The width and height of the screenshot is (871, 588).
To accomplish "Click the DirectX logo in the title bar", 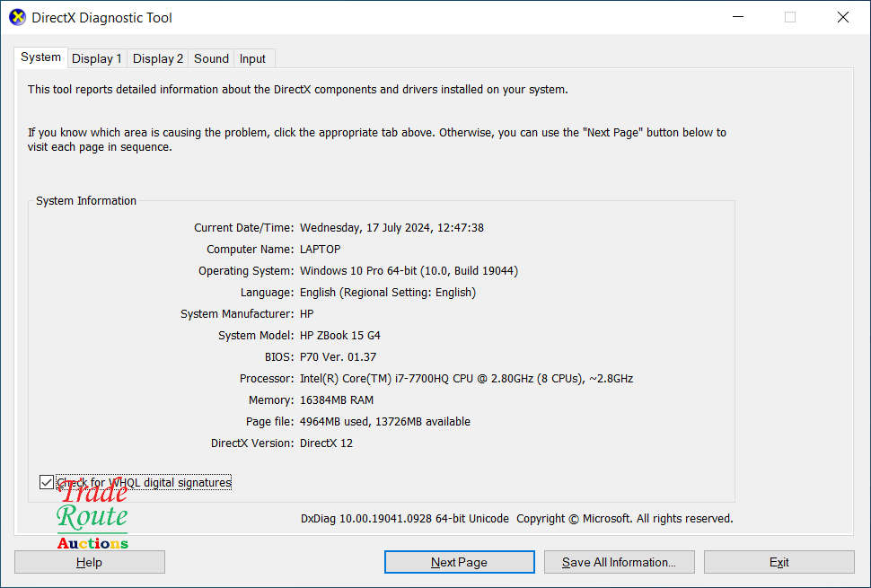I will click(17, 16).
